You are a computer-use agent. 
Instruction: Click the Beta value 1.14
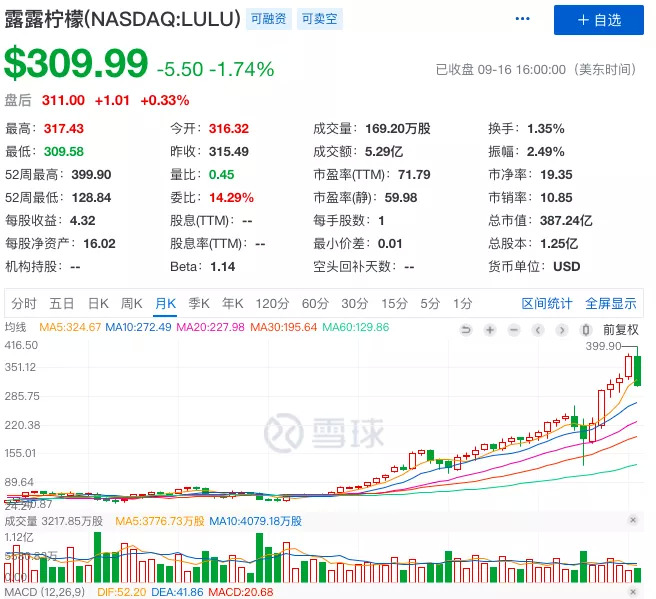223,266
